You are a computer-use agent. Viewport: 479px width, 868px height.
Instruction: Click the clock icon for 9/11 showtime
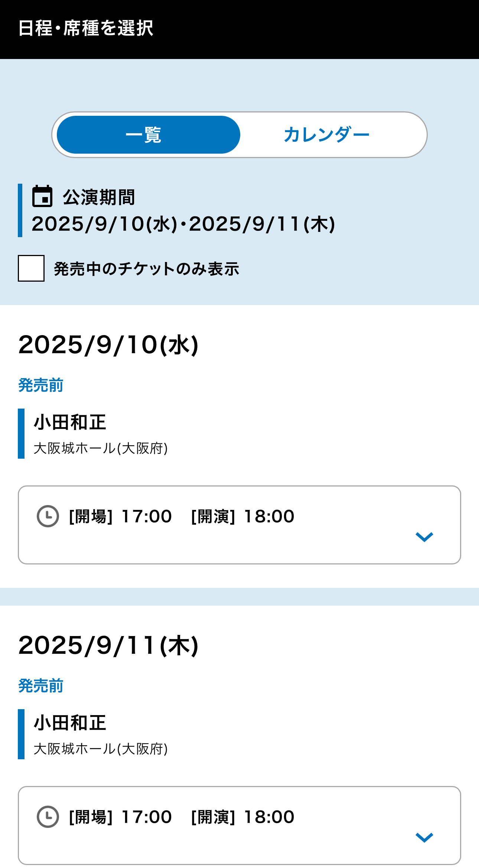pyautogui.click(x=48, y=816)
